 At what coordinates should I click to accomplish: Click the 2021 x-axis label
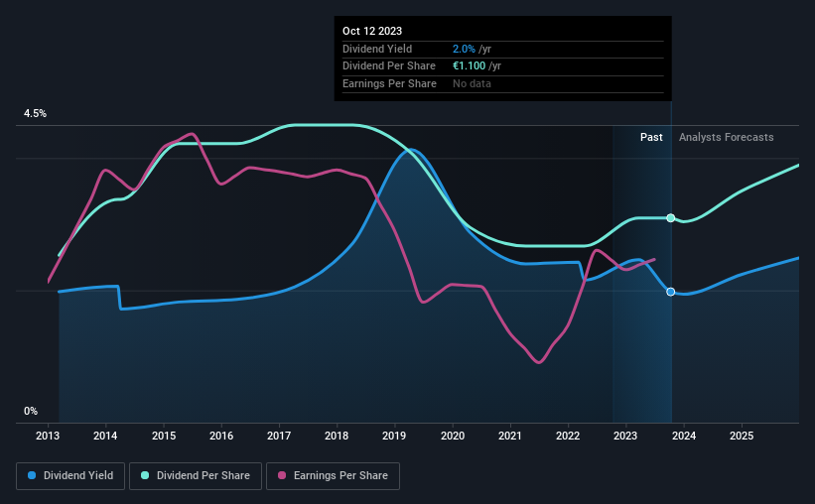510,436
